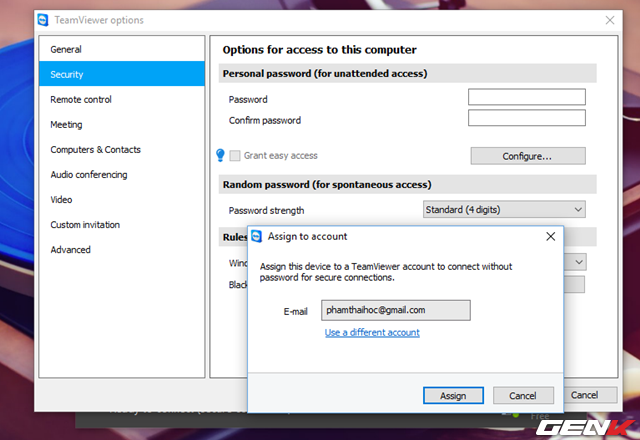Open the General options category
The image size is (640, 440).
pos(122,49)
